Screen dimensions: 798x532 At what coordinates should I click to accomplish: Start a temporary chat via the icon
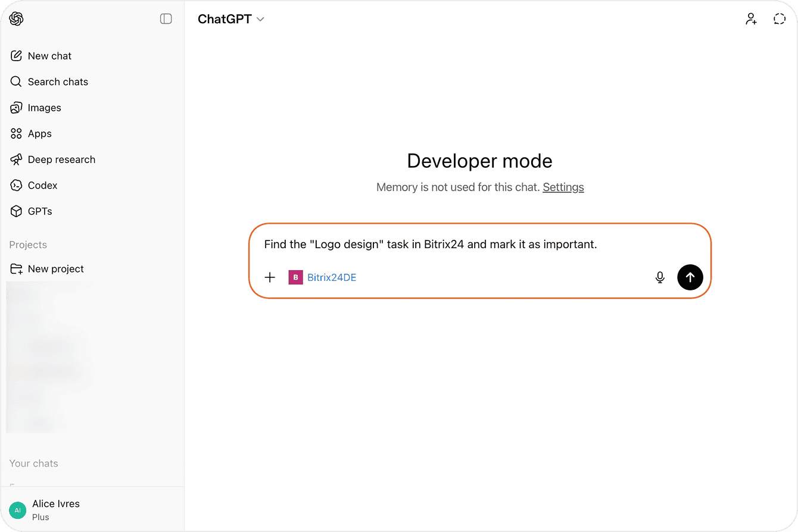tap(779, 18)
